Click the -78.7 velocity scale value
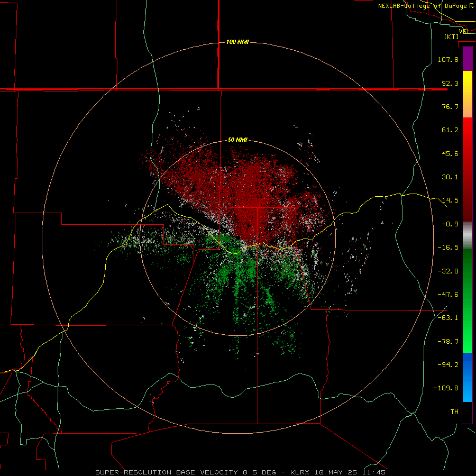 point(448,342)
